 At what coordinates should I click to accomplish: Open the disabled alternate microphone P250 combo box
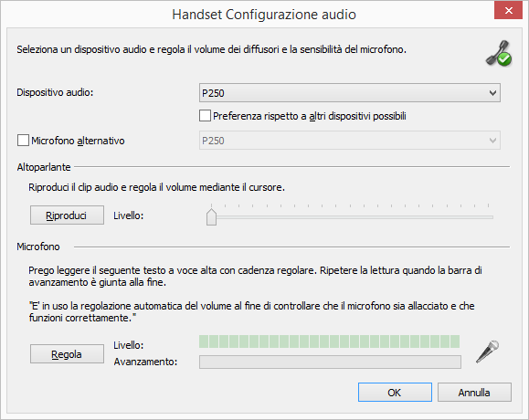pyautogui.click(x=350, y=141)
